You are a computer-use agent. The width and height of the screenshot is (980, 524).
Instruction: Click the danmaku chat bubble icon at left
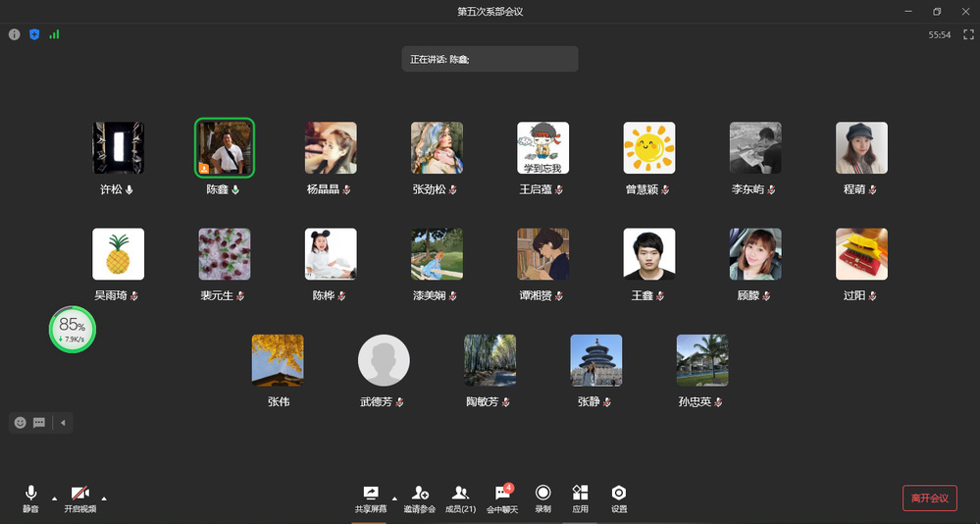39,423
